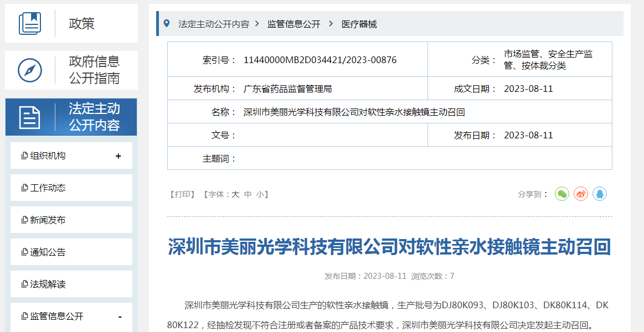Click the copy icon beside 通知公告
Screen dimensions: 644x332
pyautogui.click(x=25, y=252)
